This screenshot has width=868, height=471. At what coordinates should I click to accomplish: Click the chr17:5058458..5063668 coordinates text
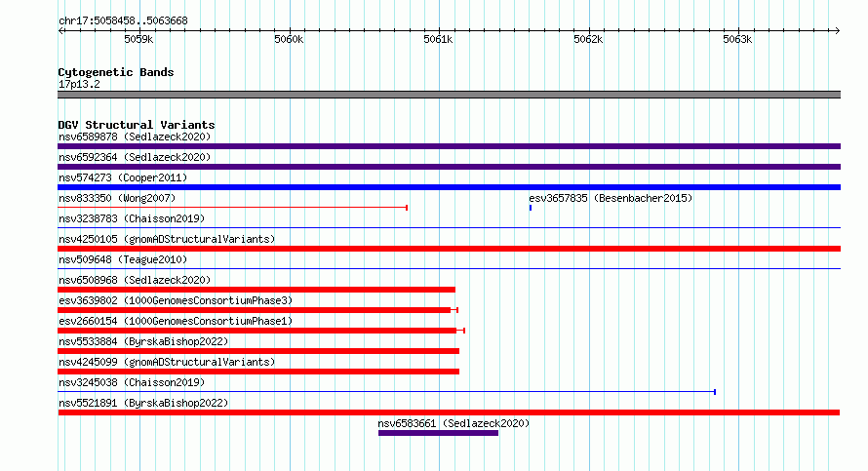click(x=123, y=21)
